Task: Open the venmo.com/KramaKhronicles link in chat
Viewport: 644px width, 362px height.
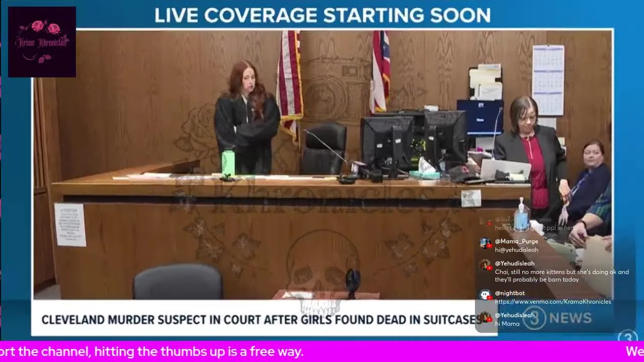Action: (x=553, y=302)
